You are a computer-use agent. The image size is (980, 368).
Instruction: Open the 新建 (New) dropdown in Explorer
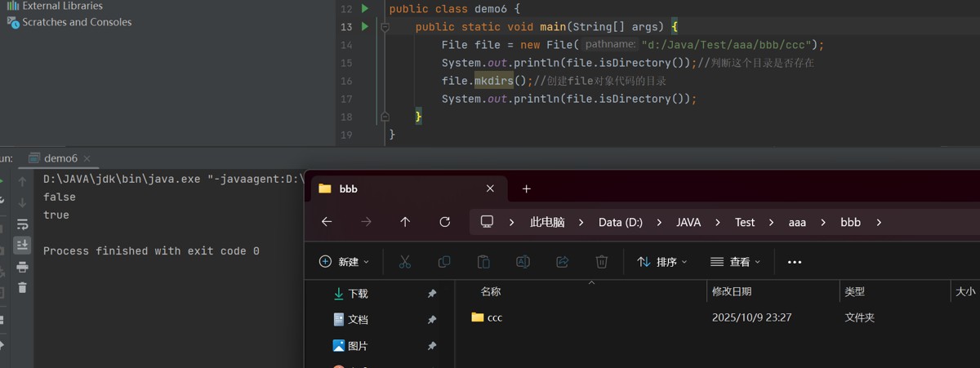click(x=344, y=262)
